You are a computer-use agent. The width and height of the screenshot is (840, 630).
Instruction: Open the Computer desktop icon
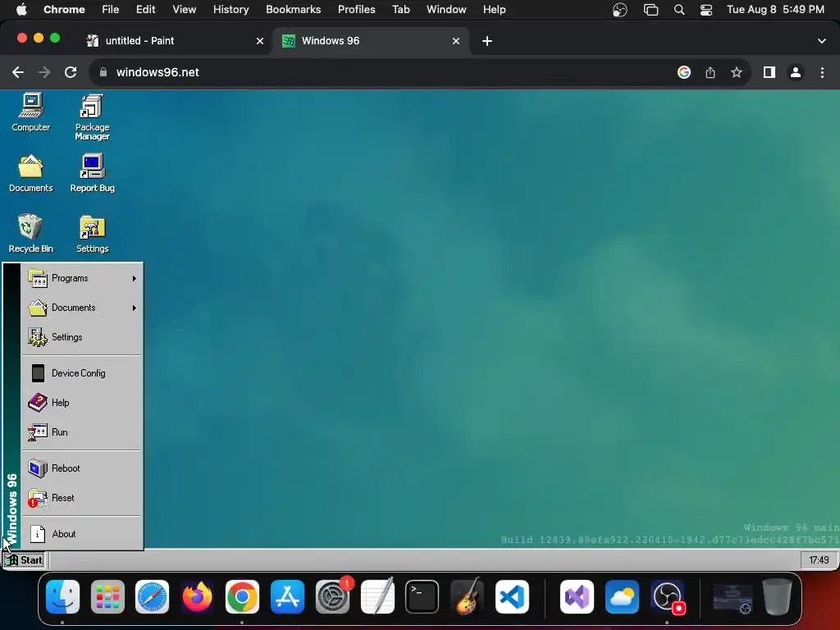(x=31, y=112)
